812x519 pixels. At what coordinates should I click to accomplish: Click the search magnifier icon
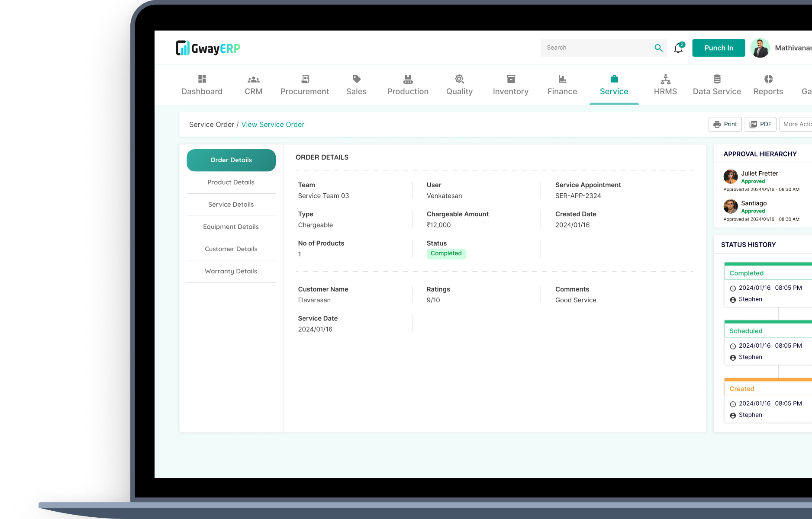tap(658, 48)
